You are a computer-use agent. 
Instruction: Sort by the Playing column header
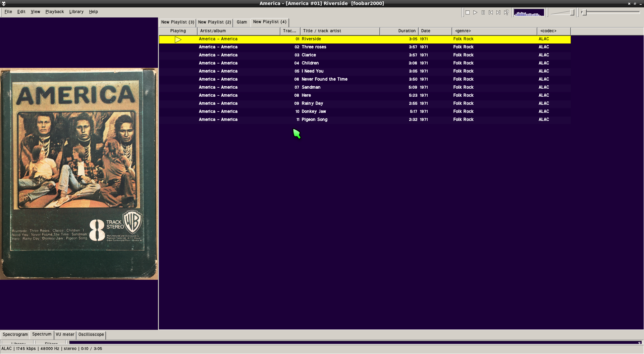click(x=178, y=31)
